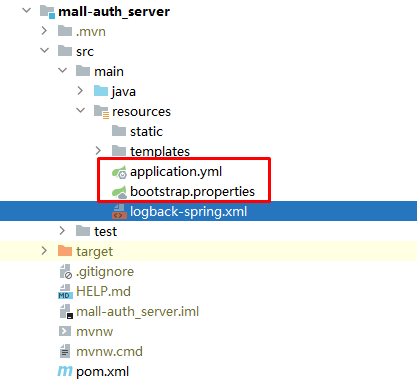Open the mall-auth_server.iml file

coord(137,312)
